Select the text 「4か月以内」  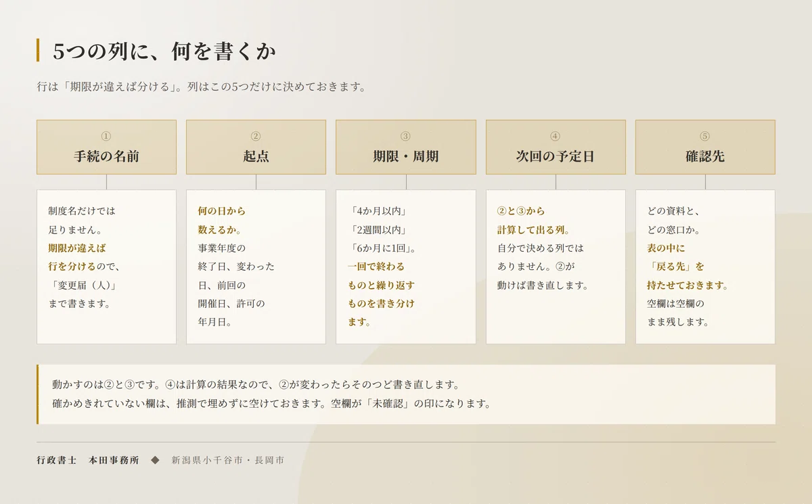pyautogui.click(x=379, y=211)
